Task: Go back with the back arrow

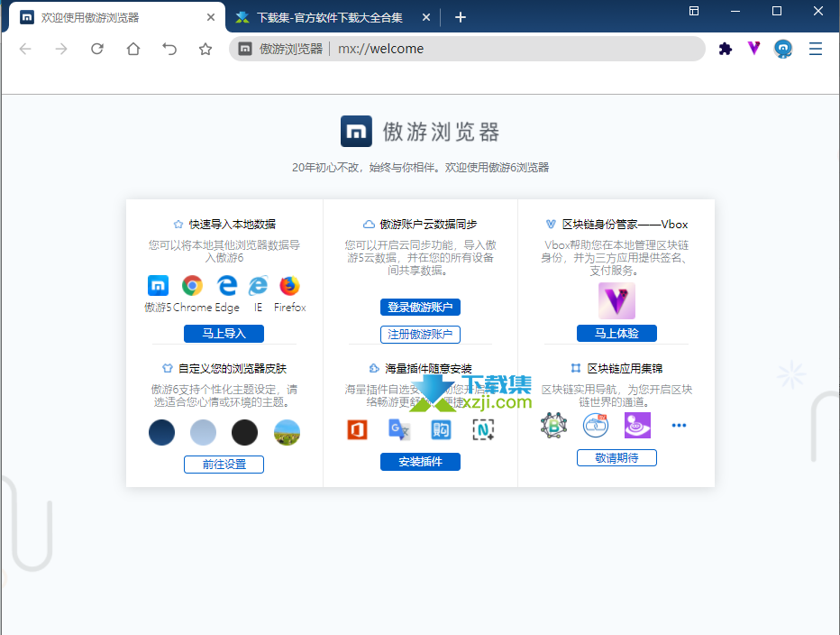Action: tap(25, 49)
